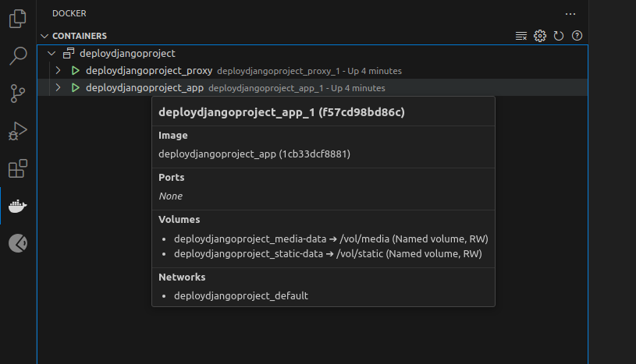Open Docker panel more actions menu
The image size is (636, 364).
pyautogui.click(x=570, y=14)
